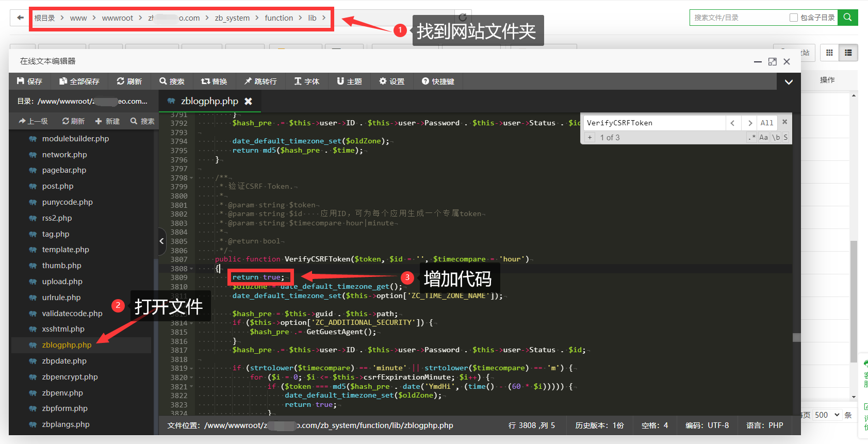Click the back arrow in file manager
The width and height of the screenshot is (868, 444).
click(20, 18)
